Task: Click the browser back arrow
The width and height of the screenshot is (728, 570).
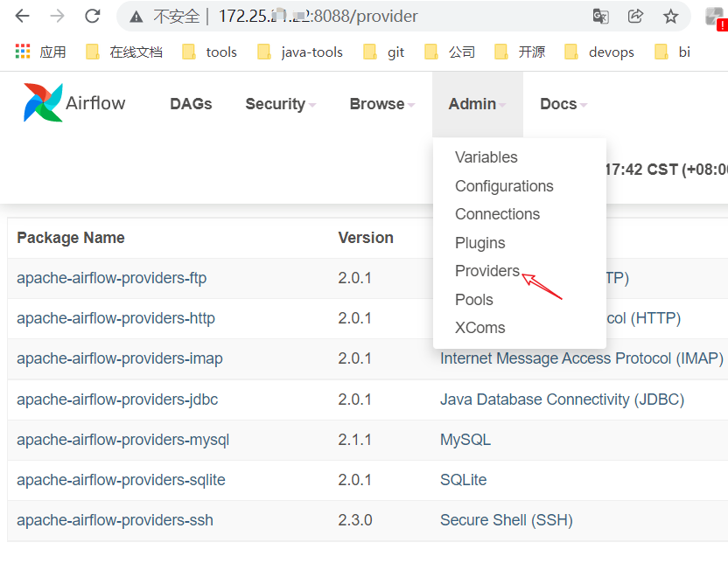Action: tap(21, 16)
